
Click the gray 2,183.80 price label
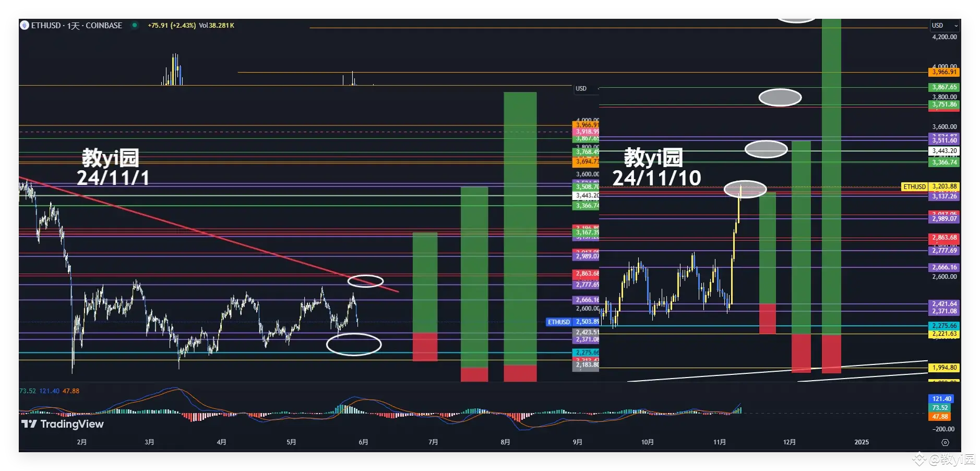point(587,364)
